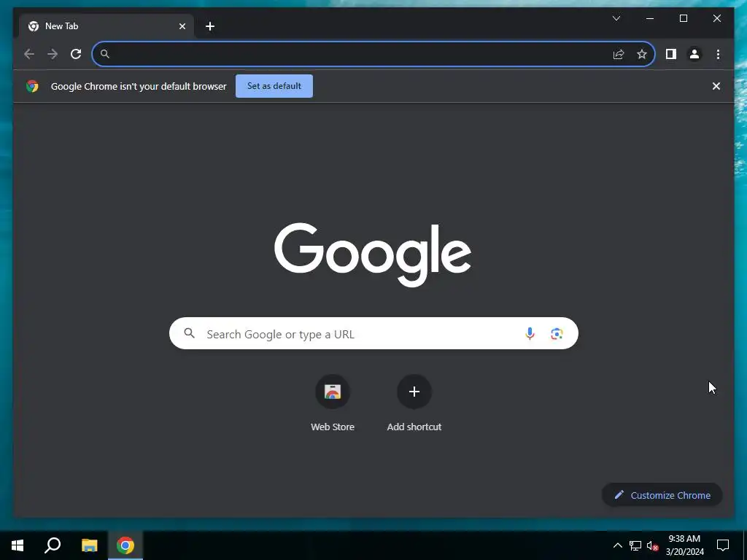Click the back navigation arrow
Image resolution: width=747 pixels, height=560 pixels.
click(x=29, y=54)
